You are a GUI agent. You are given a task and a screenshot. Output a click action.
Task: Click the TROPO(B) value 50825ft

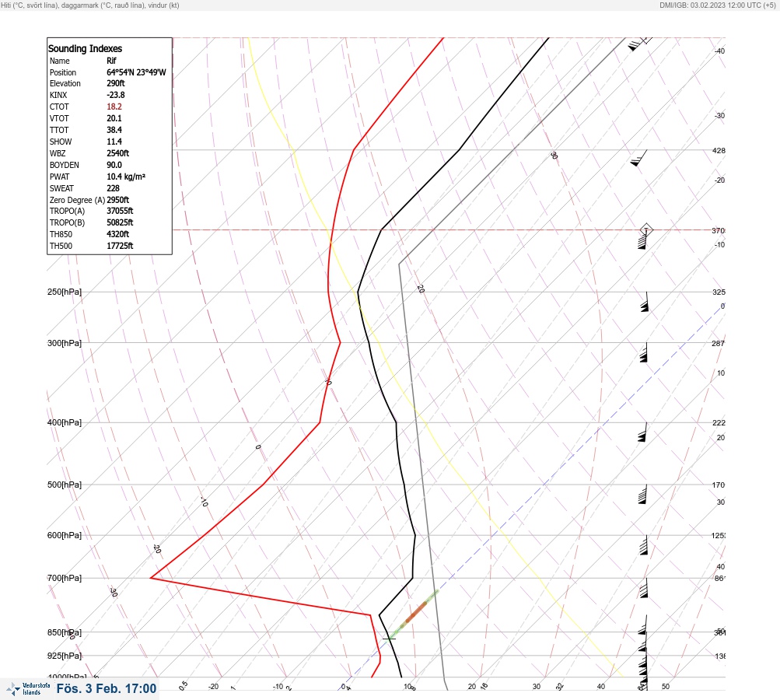120,222
